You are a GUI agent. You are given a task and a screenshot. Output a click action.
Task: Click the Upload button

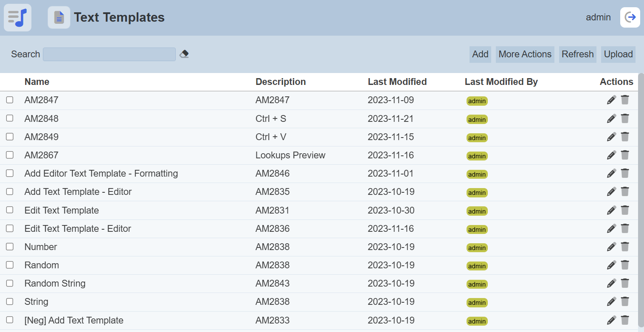pyautogui.click(x=618, y=54)
